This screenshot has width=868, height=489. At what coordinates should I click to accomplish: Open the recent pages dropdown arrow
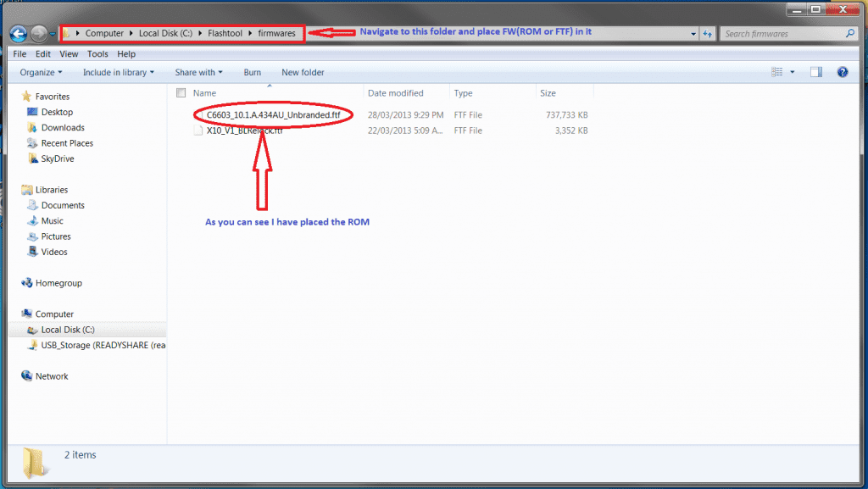pos(53,34)
